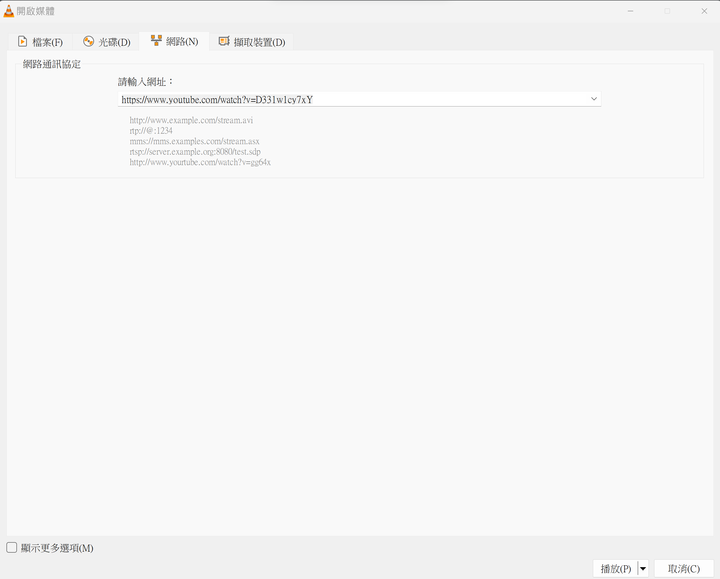The height and width of the screenshot is (579, 720).
Task: Expand the URL history dropdown arrow
Action: (x=594, y=99)
